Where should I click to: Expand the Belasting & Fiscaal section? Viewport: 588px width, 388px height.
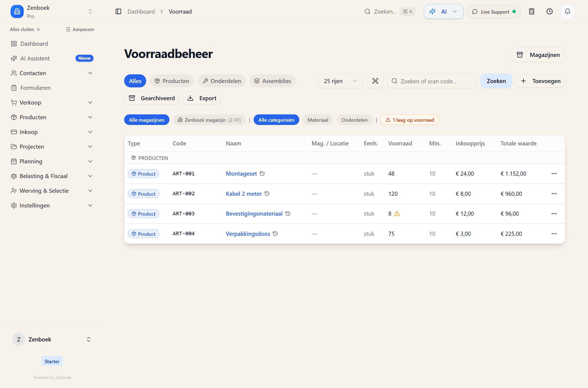click(x=52, y=176)
